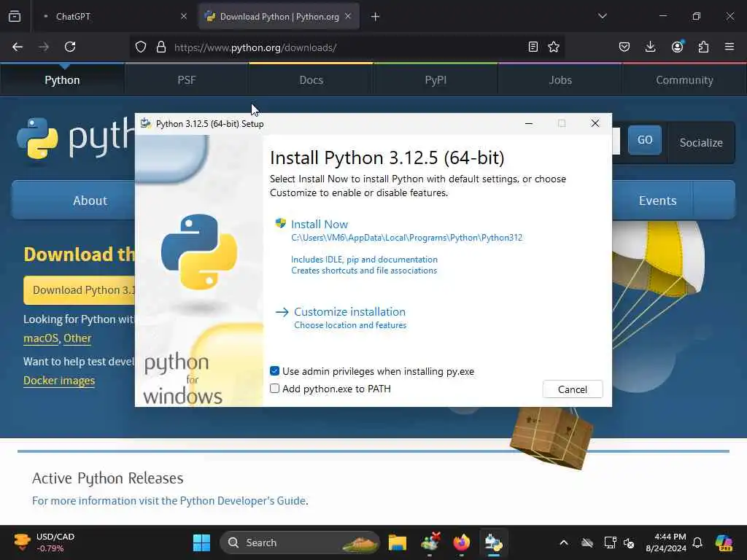Open the USD/CAD widget on taskbar
747x560 pixels.
click(44, 542)
